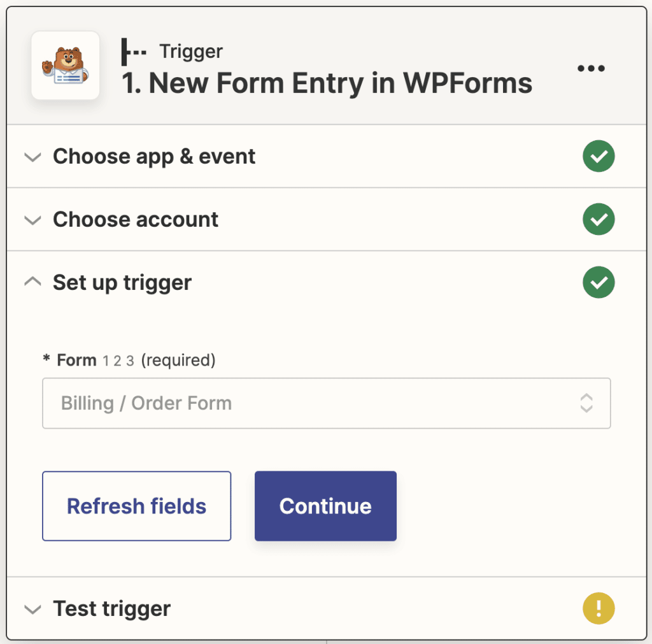Click the Refresh fields button
The height and width of the screenshot is (644, 652).
click(x=136, y=506)
